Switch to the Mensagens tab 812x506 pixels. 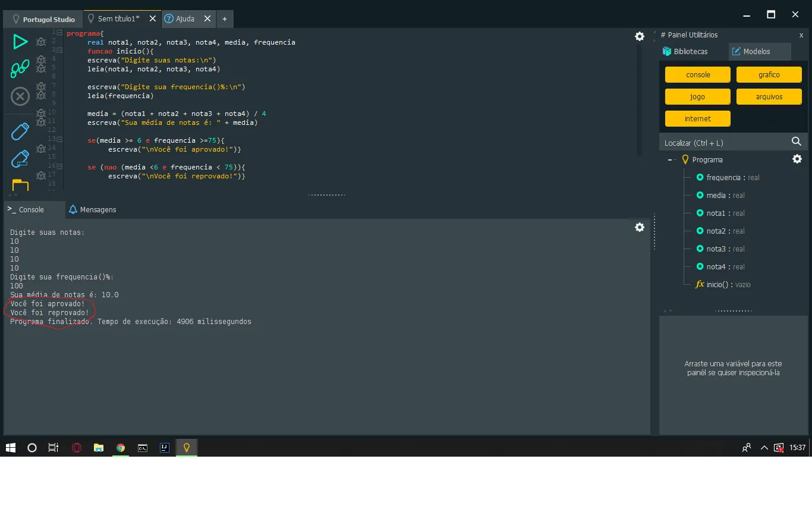point(92,210)
